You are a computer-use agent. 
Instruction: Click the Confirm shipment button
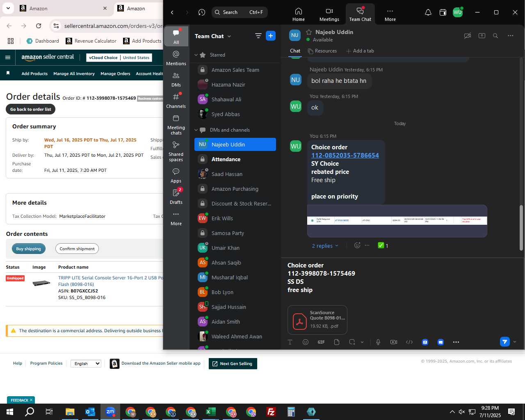[77, 249]
